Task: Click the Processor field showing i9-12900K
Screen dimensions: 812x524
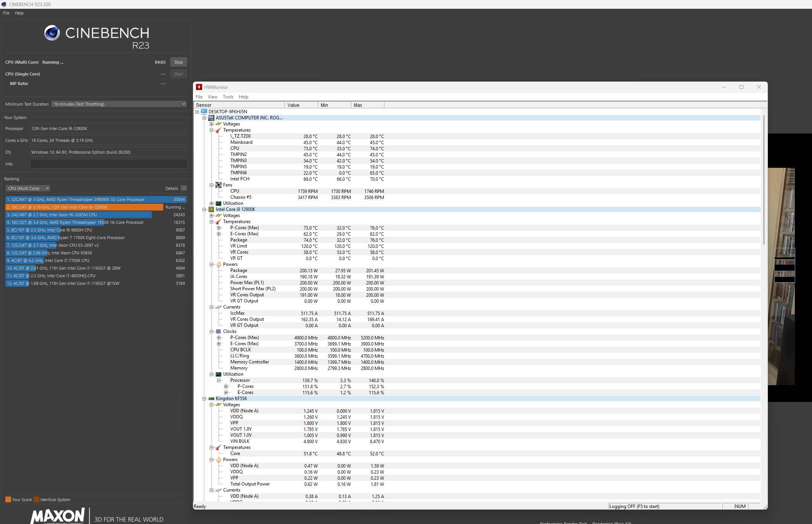Action: point(108,129)
